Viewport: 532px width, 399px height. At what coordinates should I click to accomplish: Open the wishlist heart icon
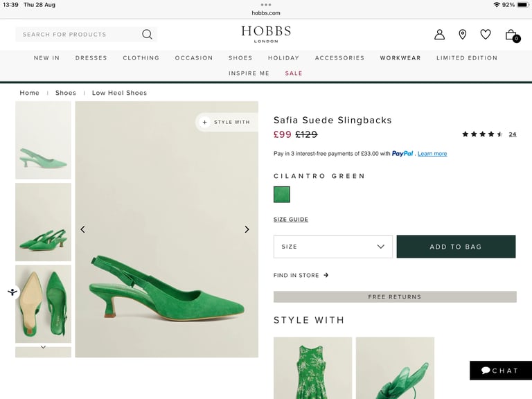pos(486,34)
